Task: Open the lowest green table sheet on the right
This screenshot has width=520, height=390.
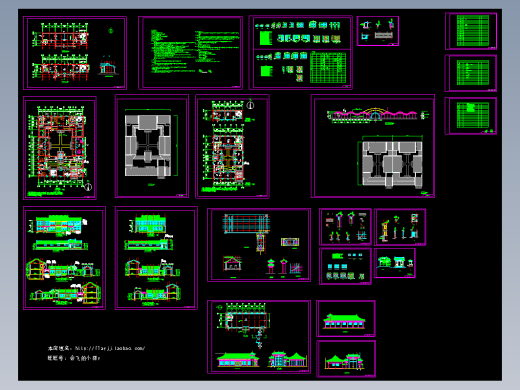Action: coord(471,116)
